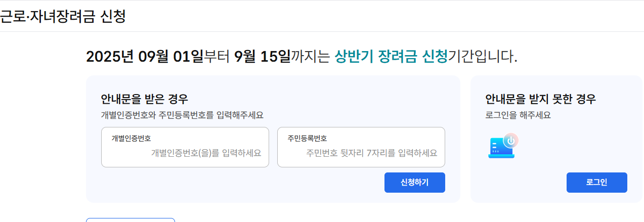Screen dimensions: 644x222
Task: Click the bold 9월 15일 date text
Action: tap(262, 56)
